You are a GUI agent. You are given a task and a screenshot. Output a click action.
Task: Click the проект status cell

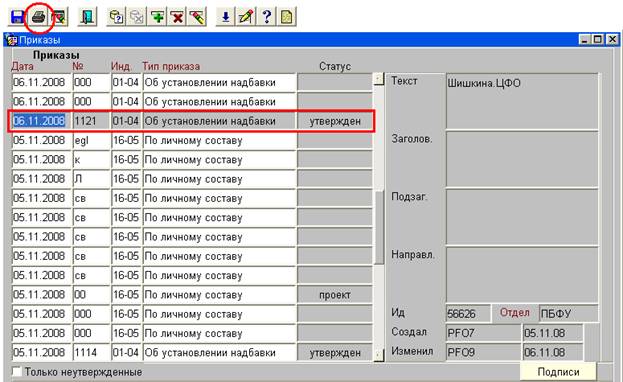(335, 295)
